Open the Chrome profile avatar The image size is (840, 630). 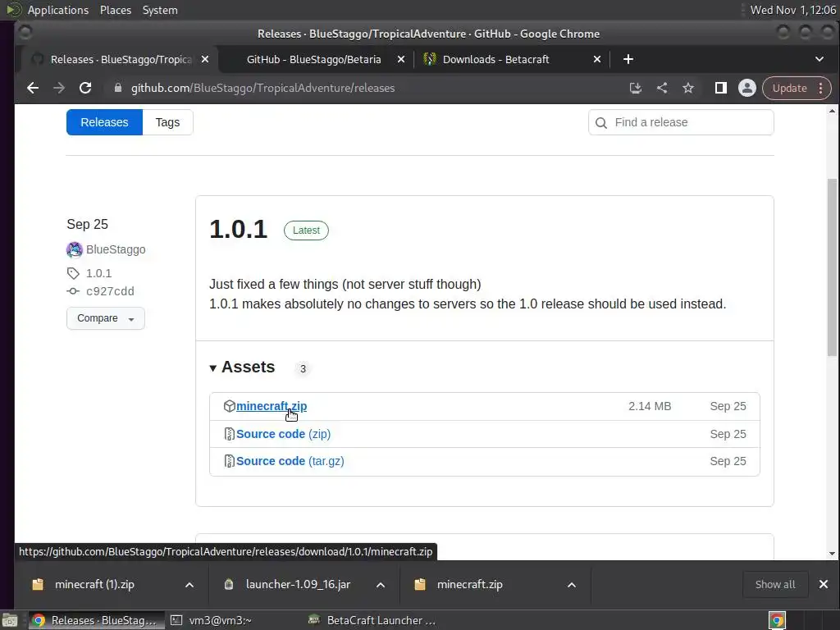(746, 88)
